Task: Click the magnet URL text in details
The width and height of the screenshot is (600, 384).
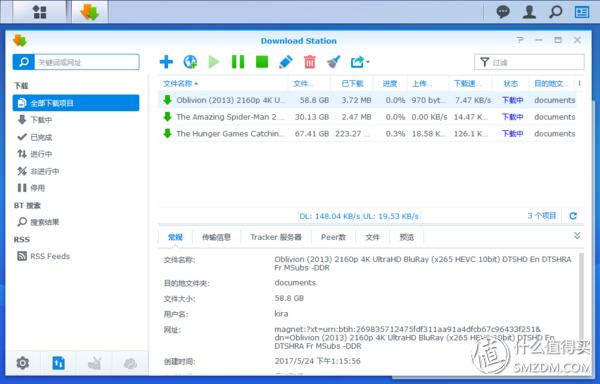Action: (414, 337)
